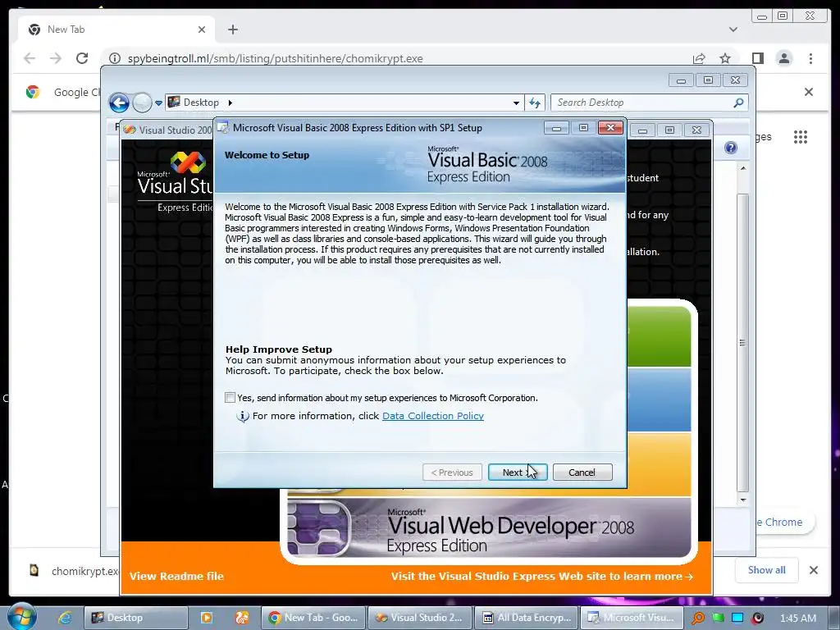
Task: Switch to Visual Studio 2008 taskbar button
Action: tap(419, 618)
